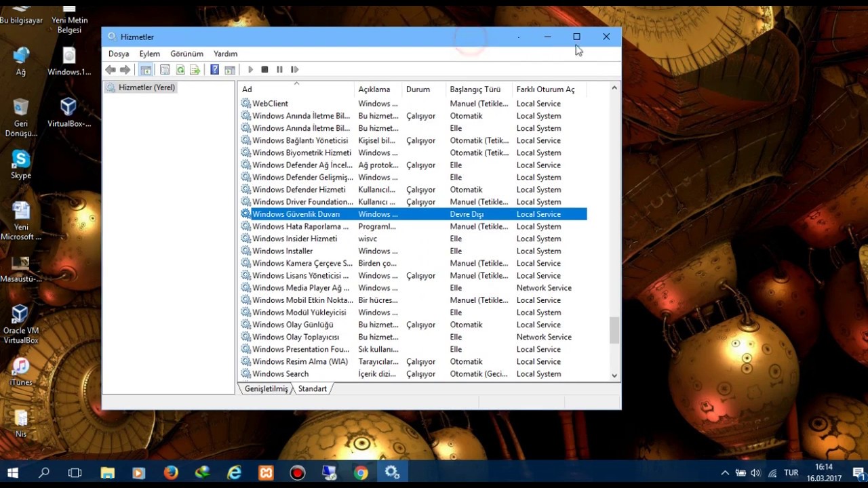
Task: Switch to the Standart tab
Action: coord(312,389)
